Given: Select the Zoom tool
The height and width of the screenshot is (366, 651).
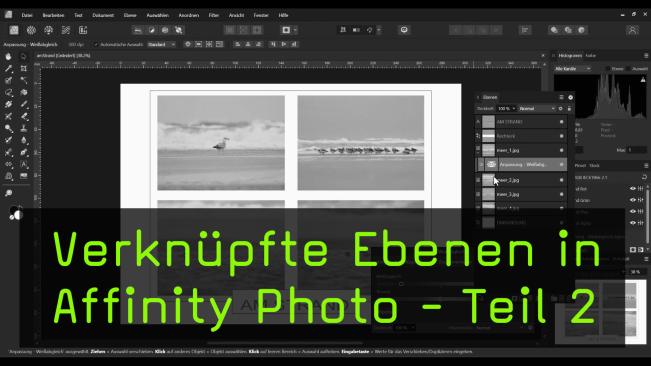Looking at the screenshot, I should (x=8, y=193).
